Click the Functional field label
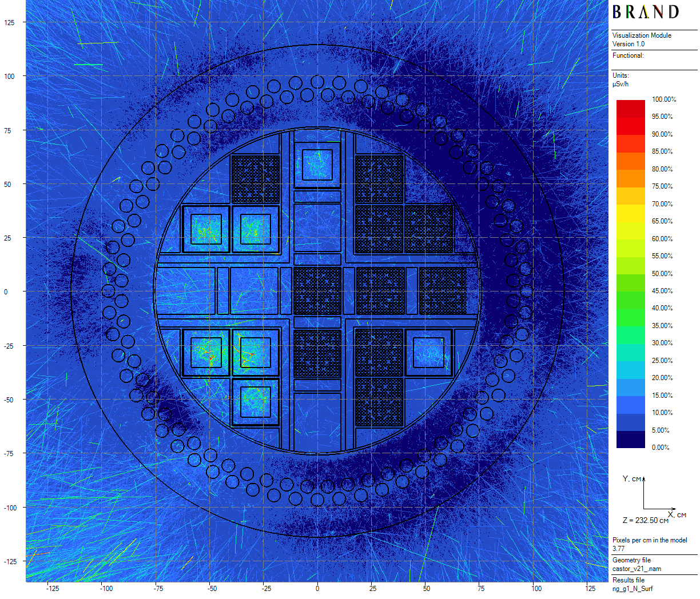 (x=628, y=55)
